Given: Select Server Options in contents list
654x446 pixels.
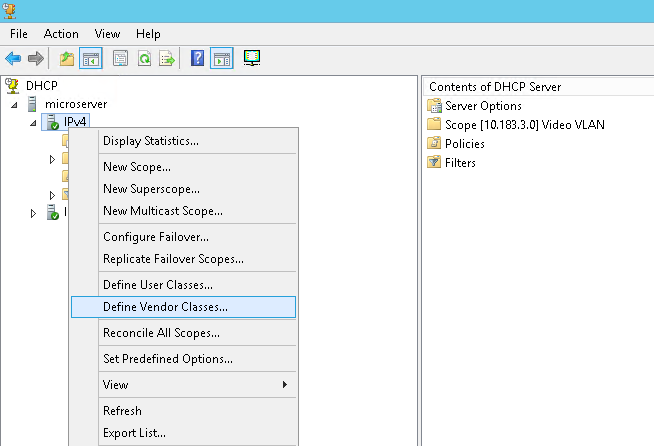Looking at the screenshot, I should coord(483,106).
